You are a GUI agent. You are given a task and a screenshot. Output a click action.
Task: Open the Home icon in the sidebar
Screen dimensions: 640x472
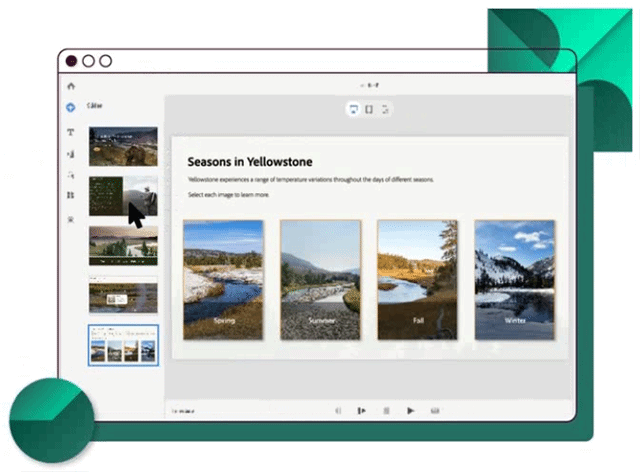pos(71,86)
